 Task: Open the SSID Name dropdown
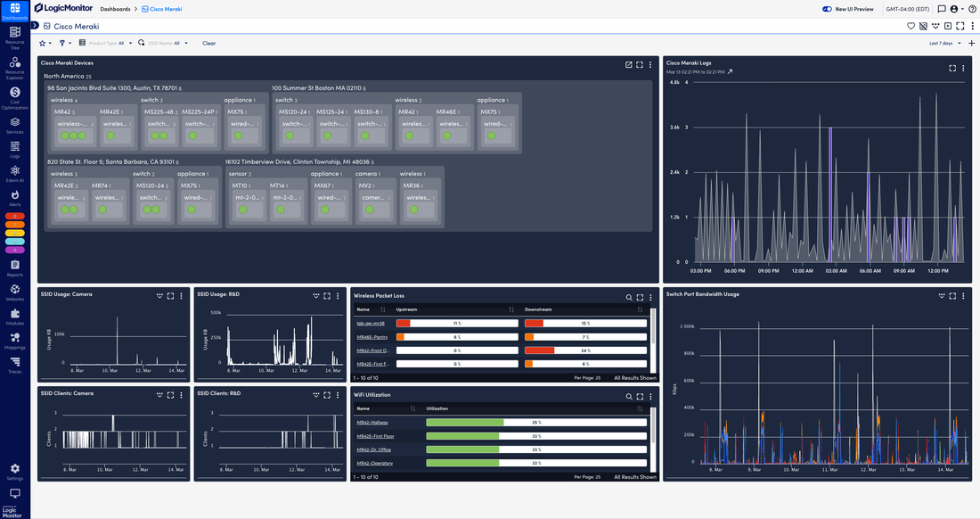coord(186,43)
